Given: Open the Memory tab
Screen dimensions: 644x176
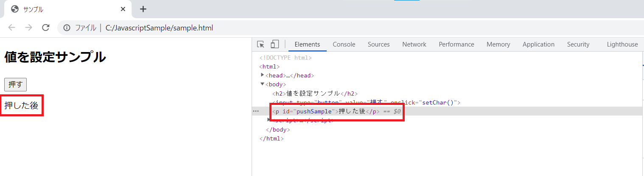Looking at the screenshot, I should 498,44.
